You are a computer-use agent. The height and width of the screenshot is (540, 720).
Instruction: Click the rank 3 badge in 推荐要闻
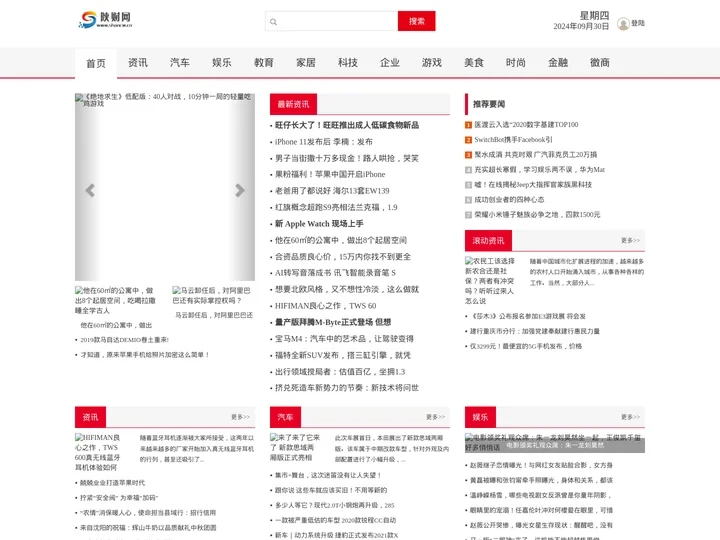click(468, 155)
